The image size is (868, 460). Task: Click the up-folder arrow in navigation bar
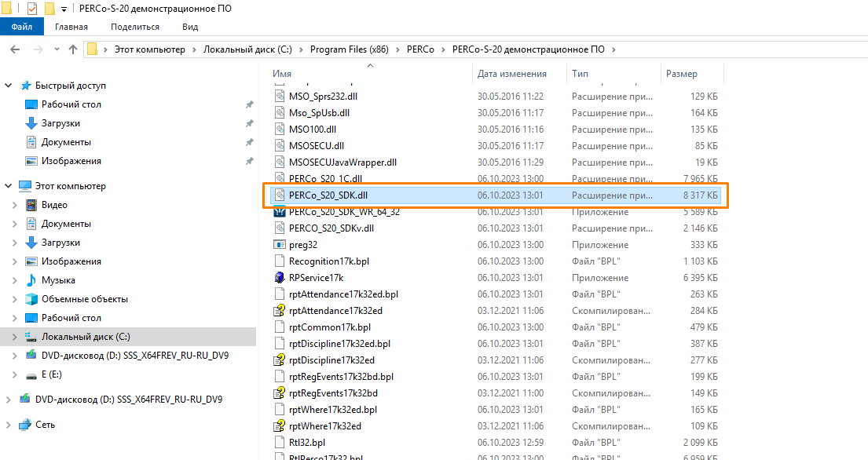tap(73, 49)
